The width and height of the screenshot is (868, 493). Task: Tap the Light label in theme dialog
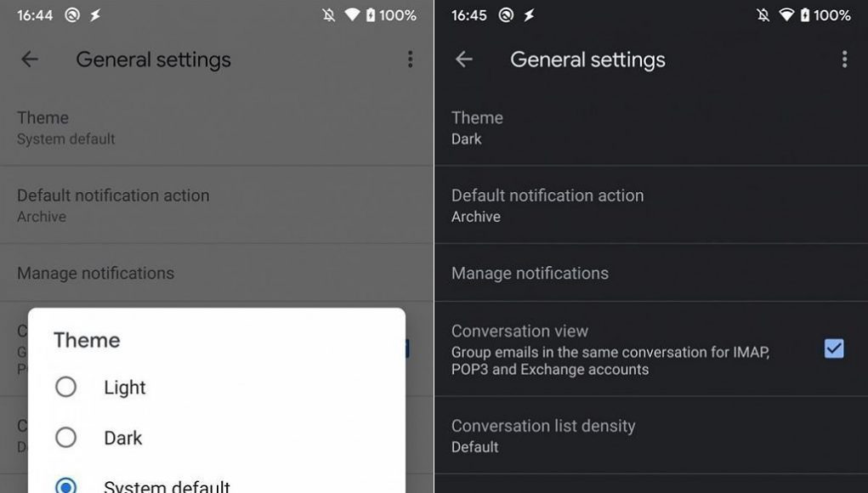point(125,388)
